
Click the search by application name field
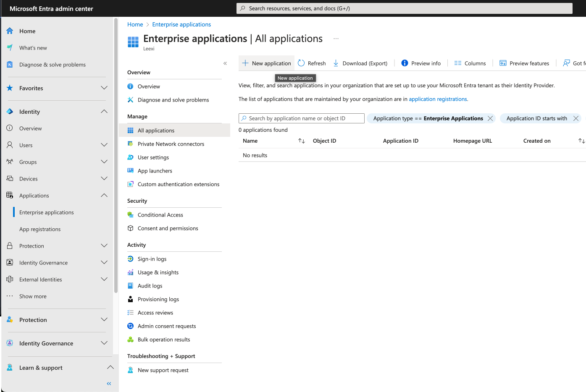click(302, 118)
